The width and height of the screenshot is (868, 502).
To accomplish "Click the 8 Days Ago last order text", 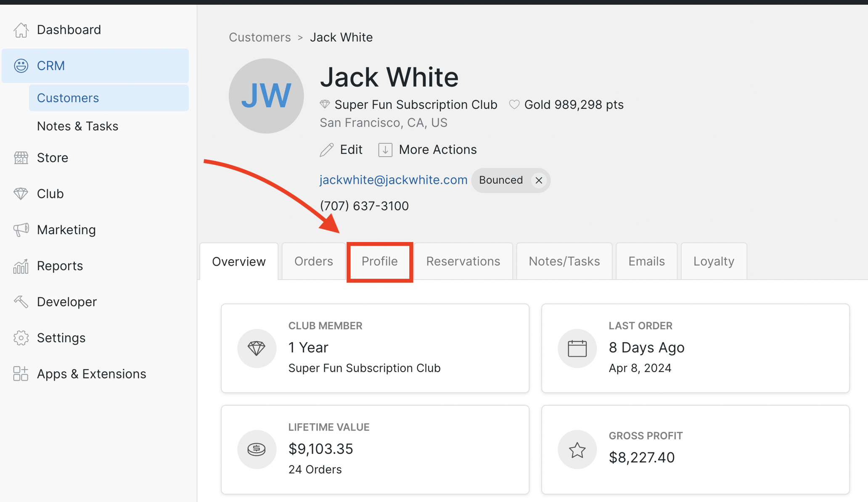I will pyautogui.click(x=646, y=348).
